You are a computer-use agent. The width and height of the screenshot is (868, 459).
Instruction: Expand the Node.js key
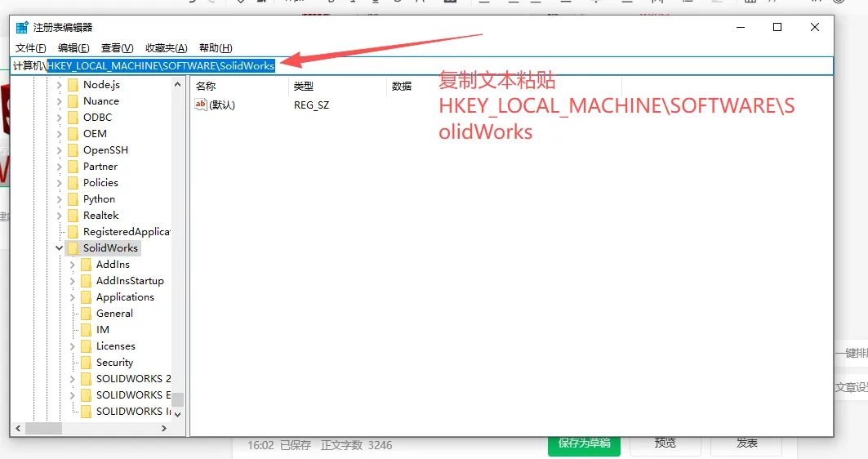click(x=60, y=85)
